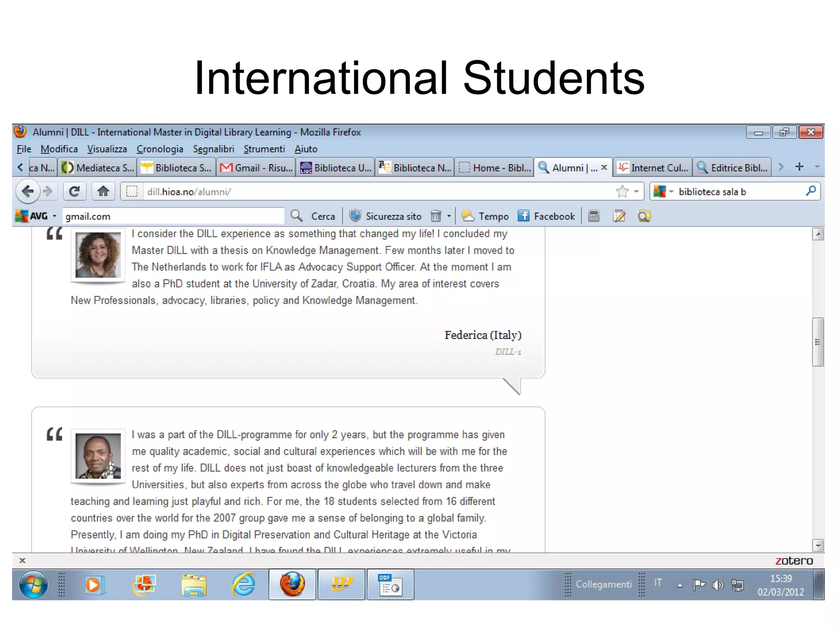Run search with the magnifier in search box
Screen dimensions: 840x630
click(811, 191)
